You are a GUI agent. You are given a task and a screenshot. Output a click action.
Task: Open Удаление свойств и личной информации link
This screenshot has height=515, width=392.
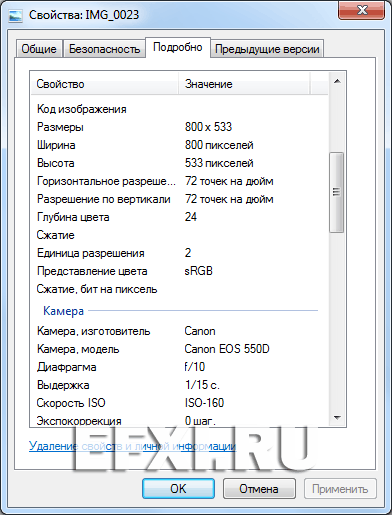(x=132, y=446)
